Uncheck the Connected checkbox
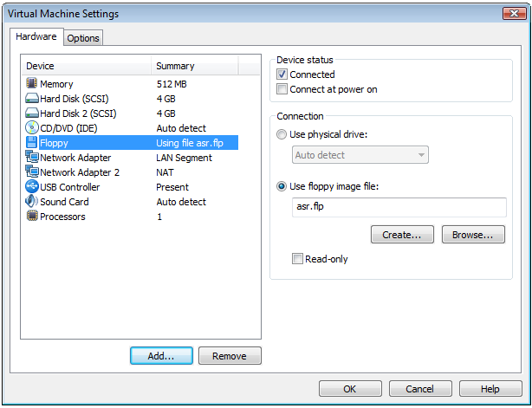The width and height of the screenshot is (532, 408). (x=282, y=74)
